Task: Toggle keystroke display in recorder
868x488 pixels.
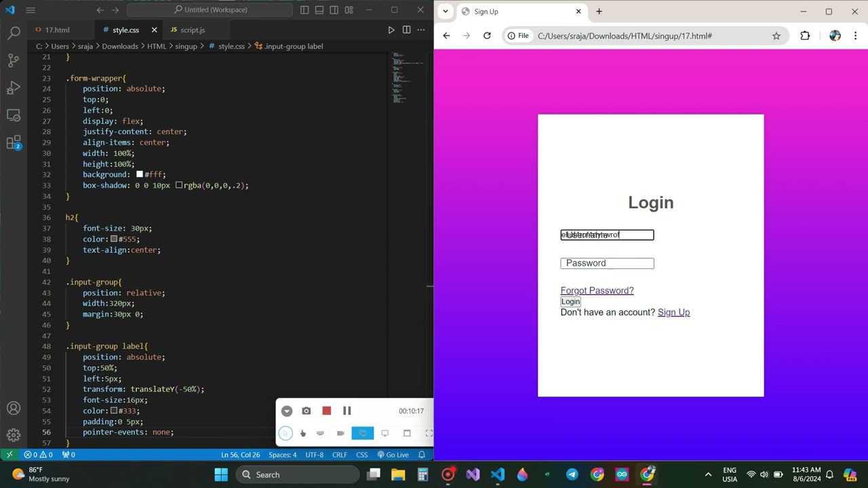Action: point(320,433)
